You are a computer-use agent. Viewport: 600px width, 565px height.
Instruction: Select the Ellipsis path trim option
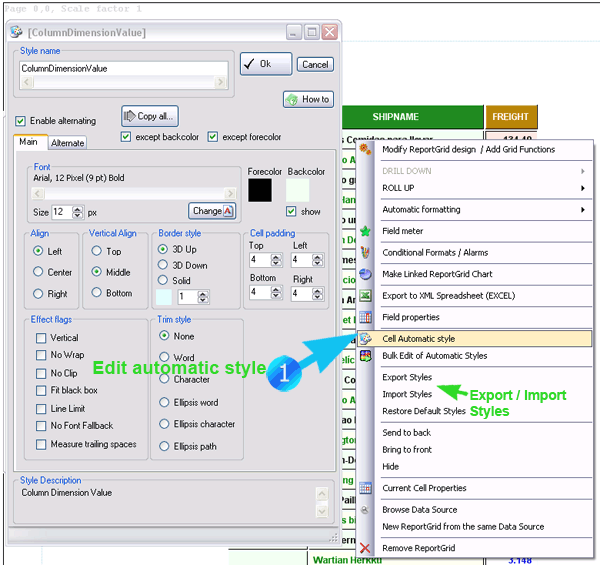point(164,446)
